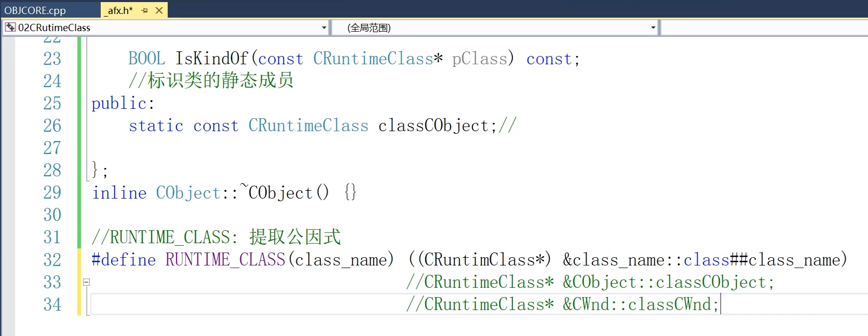Click the comment //RUNTIME_CLASS: 提取公因式
Viewport: 868px width, 336px height.
point(216,237)
